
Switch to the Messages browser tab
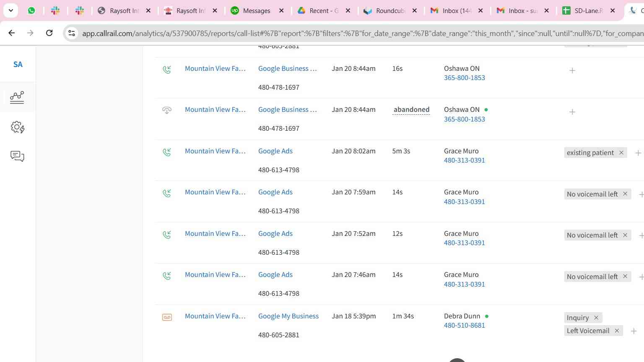(257, 10)
